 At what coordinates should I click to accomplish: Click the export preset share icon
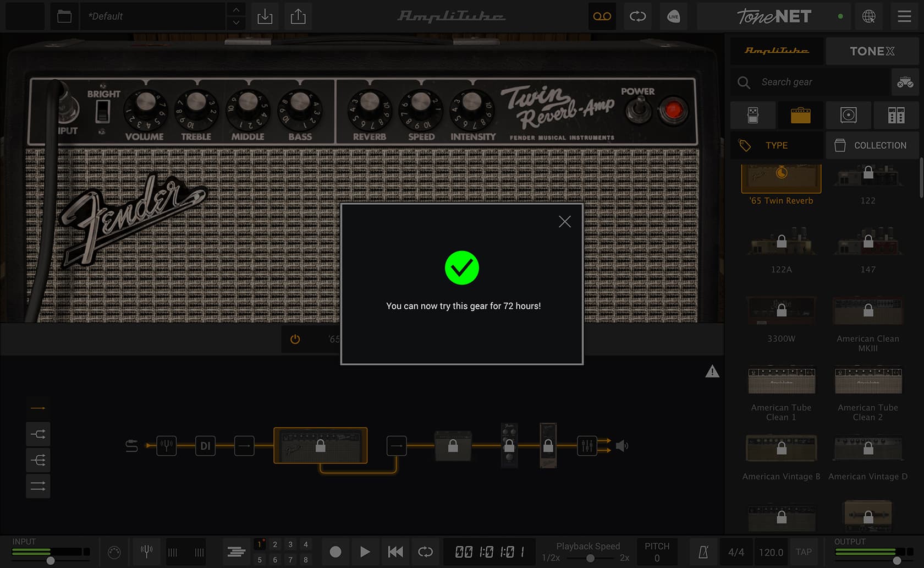298,17
